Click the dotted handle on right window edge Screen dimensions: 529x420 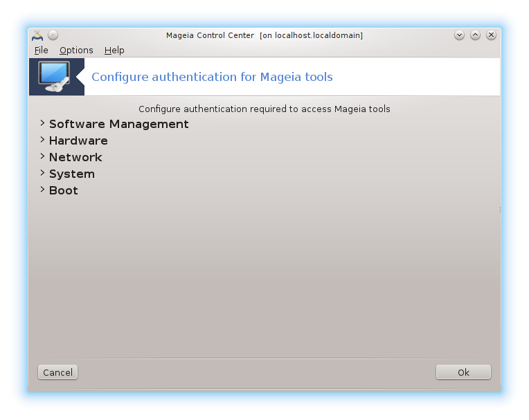point(499,209)
